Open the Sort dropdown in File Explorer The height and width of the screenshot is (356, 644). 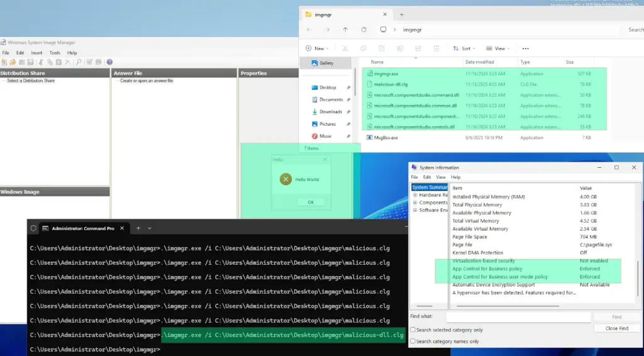(x=465, y=48)
